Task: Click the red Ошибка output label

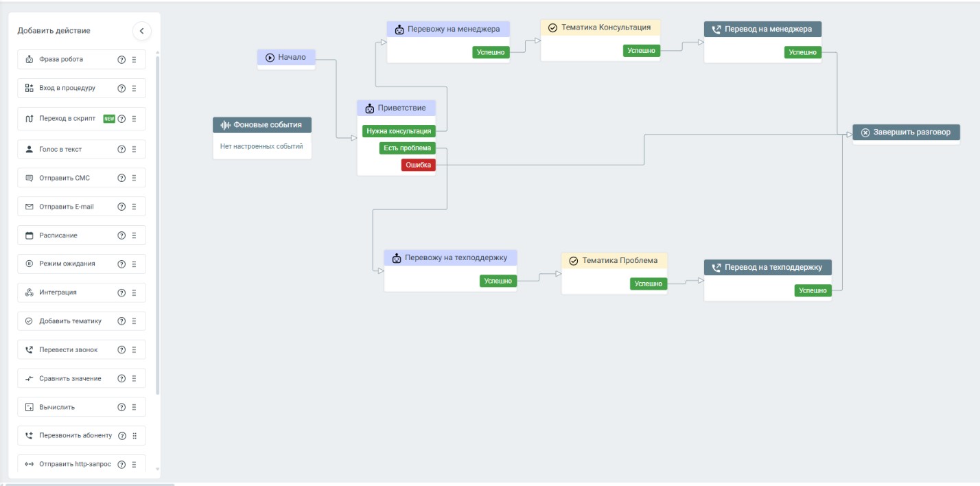Action: (418, 165)
